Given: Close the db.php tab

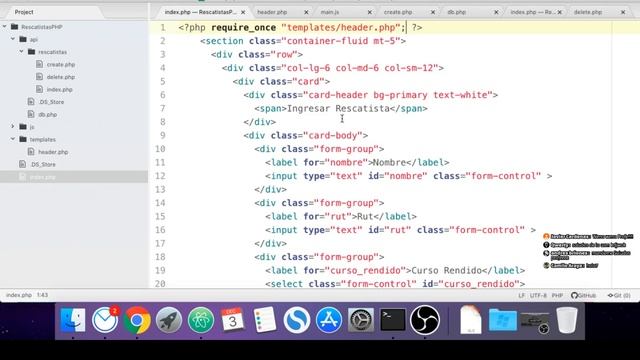Looking at the screenshot, I should pos(496,12).
